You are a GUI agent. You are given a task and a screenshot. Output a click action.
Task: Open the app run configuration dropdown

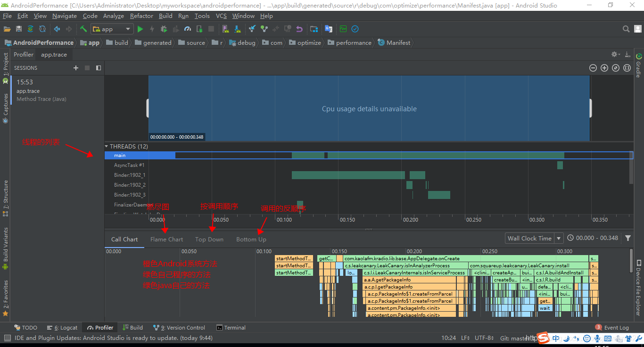112,29
